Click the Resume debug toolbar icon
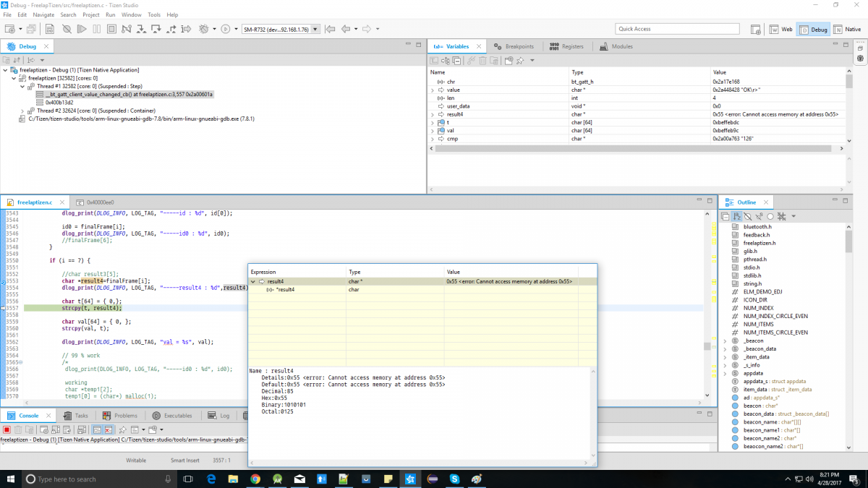 coord(82,29)
